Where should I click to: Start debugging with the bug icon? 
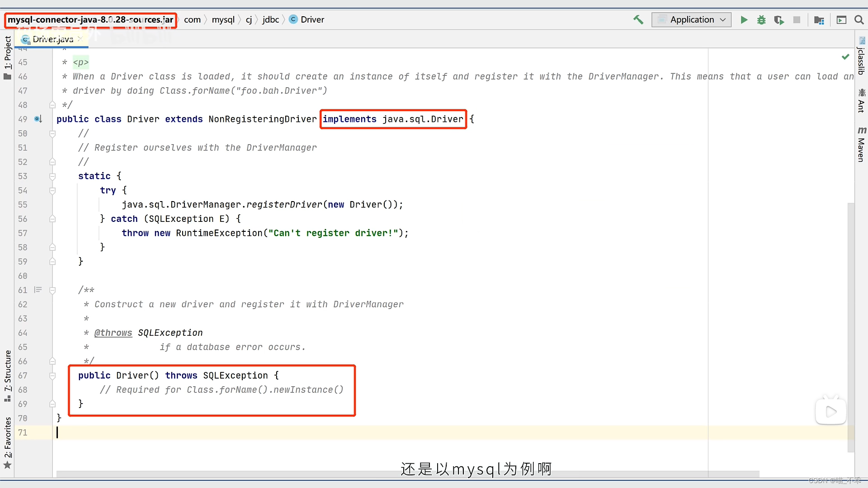tap(761, 20)
